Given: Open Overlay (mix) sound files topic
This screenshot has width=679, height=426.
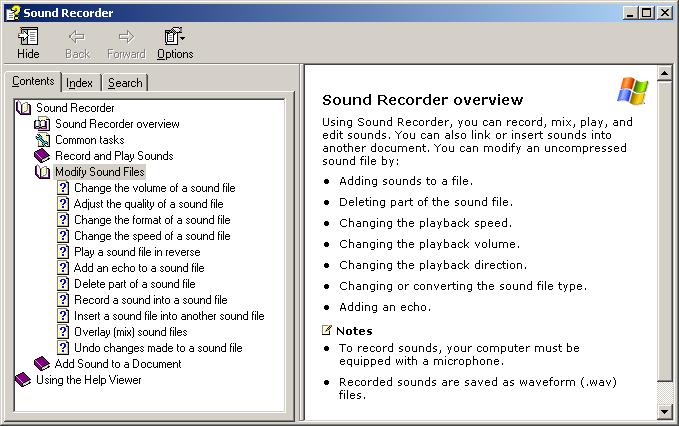Looking at the screenshot, I should [x=131, y=332].
